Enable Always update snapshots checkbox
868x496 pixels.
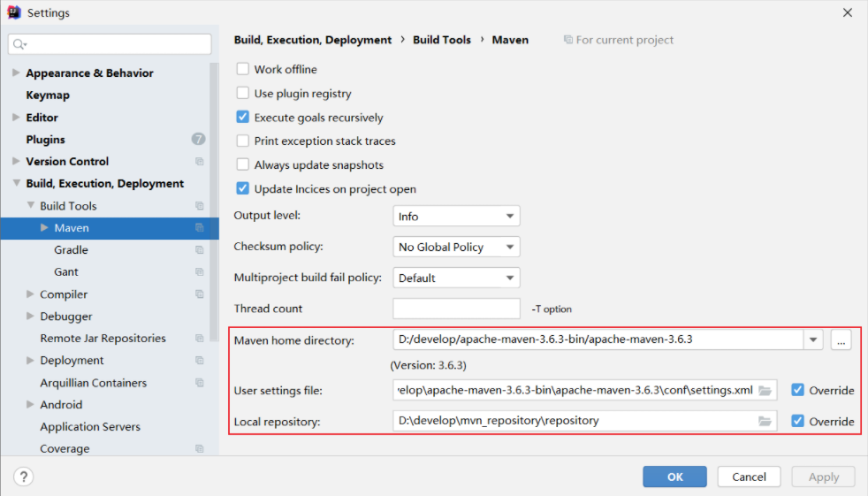click(x=242, y=164)
